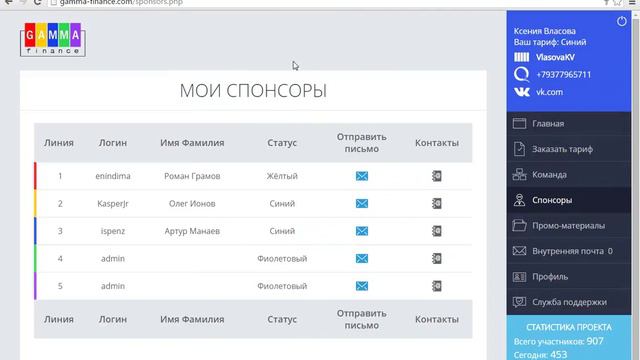Open Заказать тариф menu item
This screenshot has width=640, height=360.
point(569,149)
